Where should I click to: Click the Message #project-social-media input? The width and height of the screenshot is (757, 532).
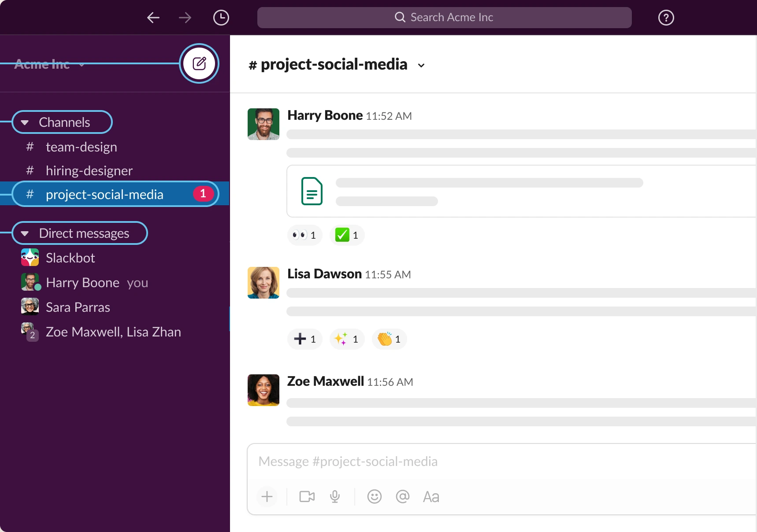(502, 462)
